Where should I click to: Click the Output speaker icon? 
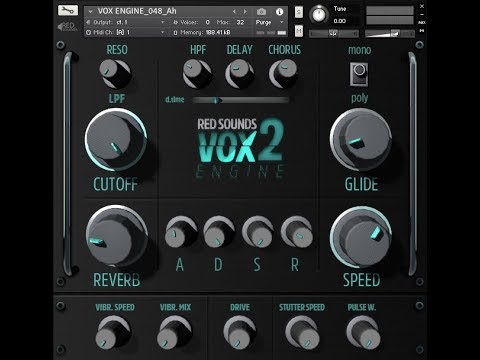coord(88,22)
